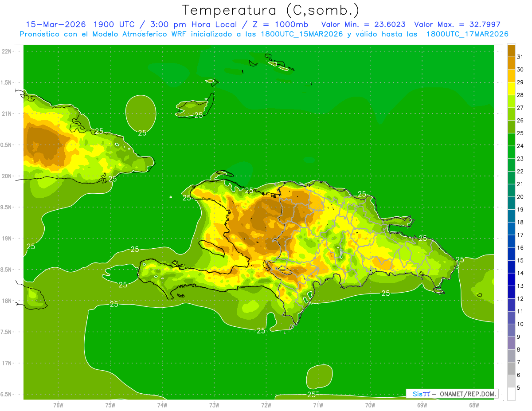
Task: Click the "SisTT - ONAMET/REP.DOM." credit box
Action: 452,394
